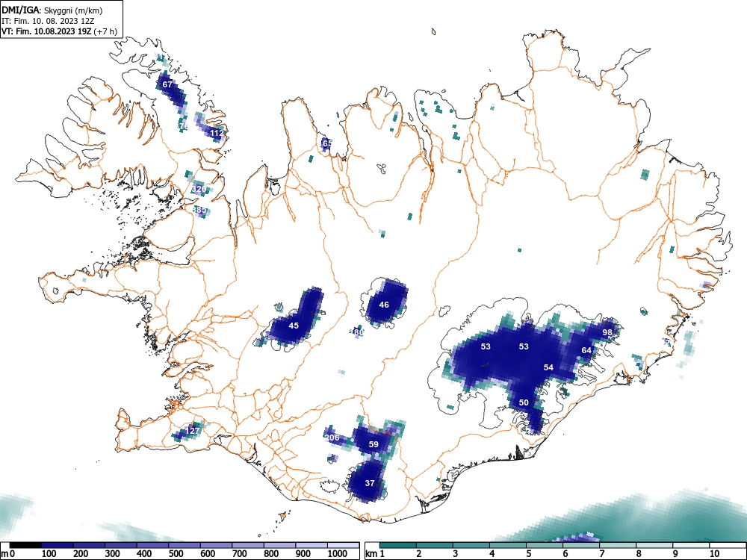
Task: Click the '1000' label on the metre legend
Action: pos(338,554)
